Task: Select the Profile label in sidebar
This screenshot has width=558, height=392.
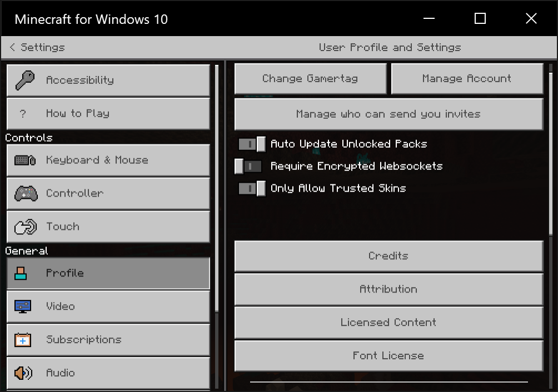Action: coord(65,273)
